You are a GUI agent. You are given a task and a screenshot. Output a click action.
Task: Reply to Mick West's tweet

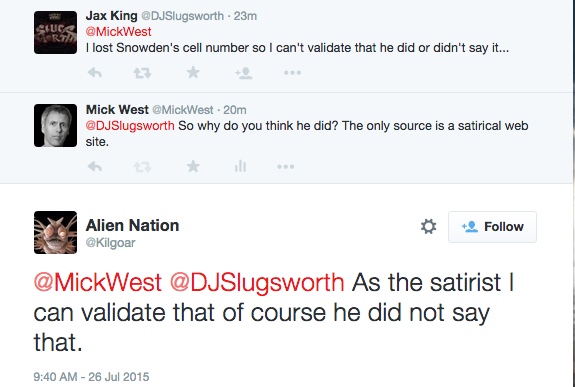click(95, 167)
